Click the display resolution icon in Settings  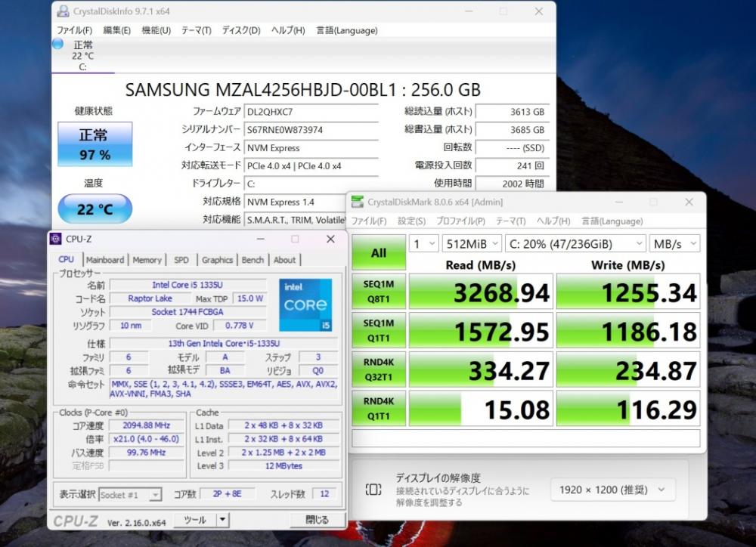373,490
